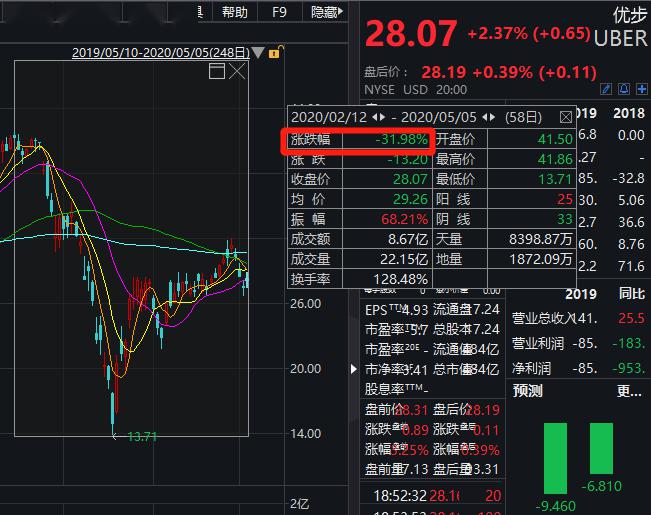Screen dimensions: 651x515
Task: Select the 预测 section header
Action: 527,391
